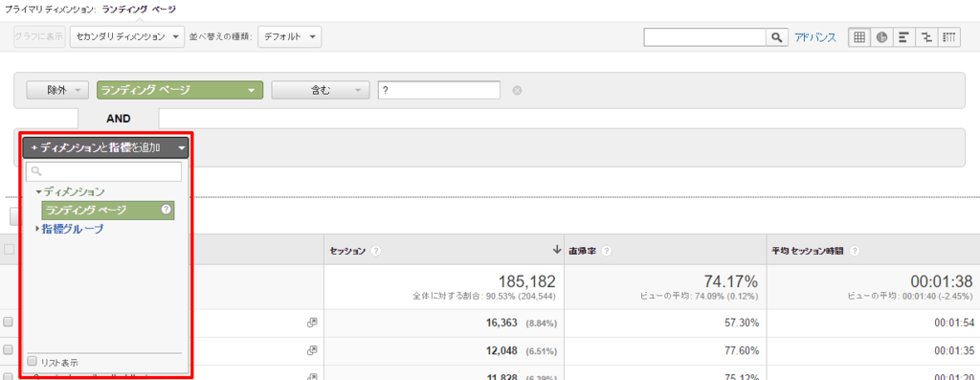
Task: Switch to comparison view icon
Action: pos(926,37)
